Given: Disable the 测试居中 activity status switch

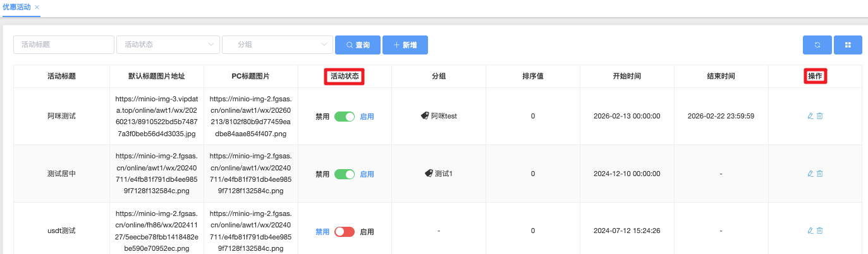Looking at the screenshot, I should pos(345,174).
